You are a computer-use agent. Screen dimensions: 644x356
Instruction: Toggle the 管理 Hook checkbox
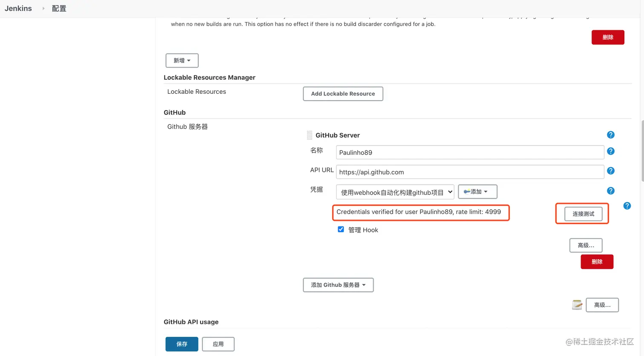pos(341,229)
